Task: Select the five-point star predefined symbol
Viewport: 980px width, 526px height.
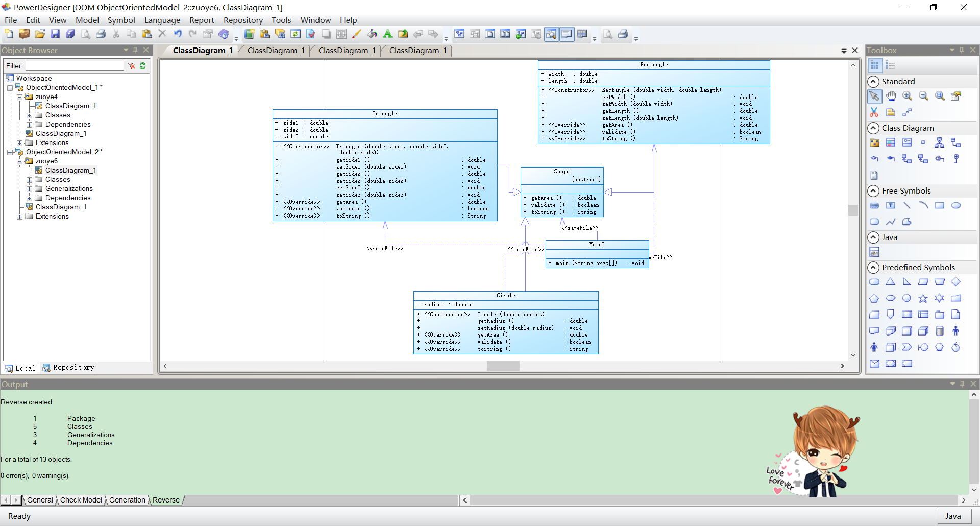Action: coord(923,298)
